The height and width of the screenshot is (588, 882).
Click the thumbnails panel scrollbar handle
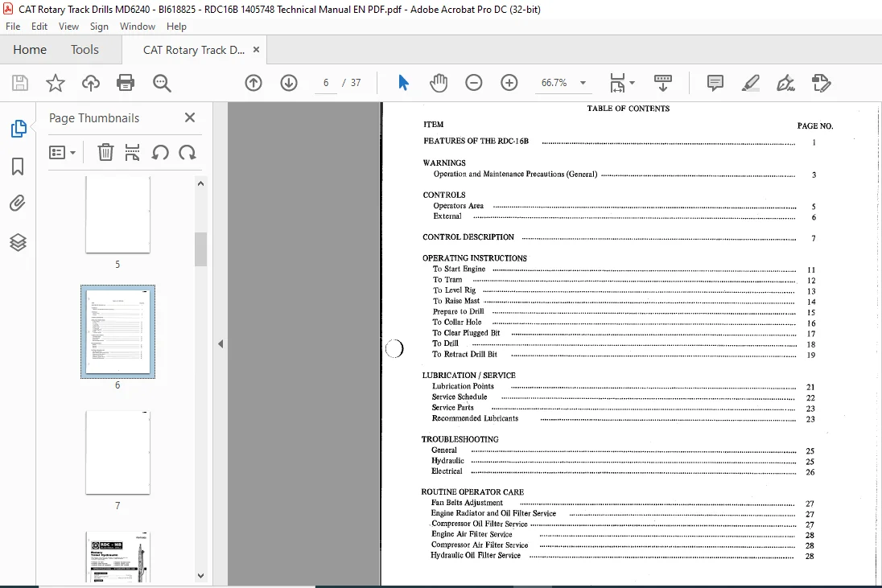[x=201, y=249]
